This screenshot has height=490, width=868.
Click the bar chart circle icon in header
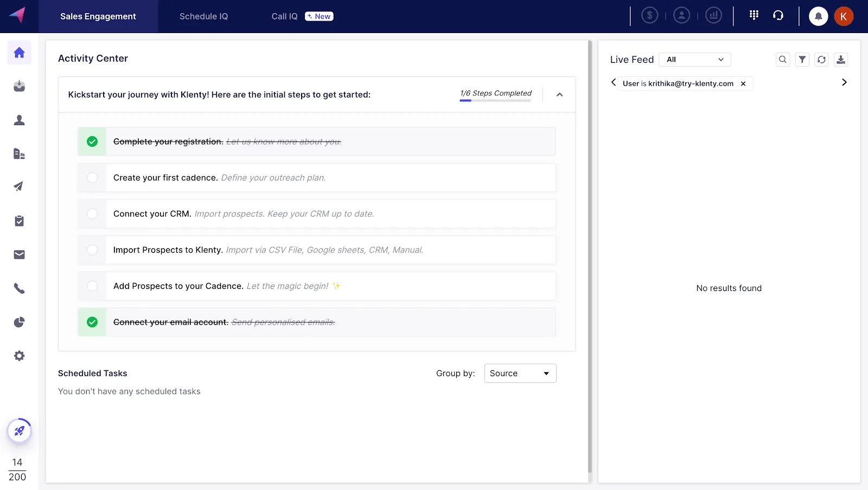tap(713, 15)
